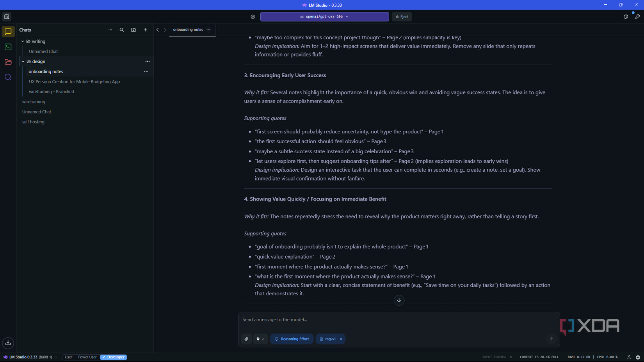644x362 pixels.
Task: Collapse the design folder
Action: coord(23,61)
